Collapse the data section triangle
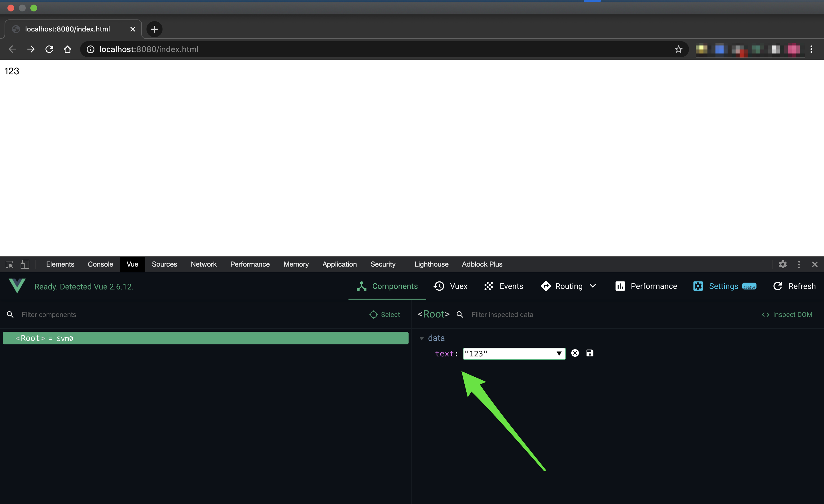 click(422, 338)
